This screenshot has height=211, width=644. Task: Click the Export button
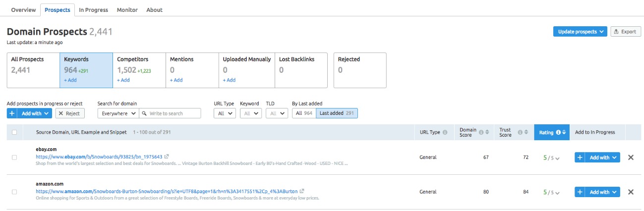(x=625, y=32)
